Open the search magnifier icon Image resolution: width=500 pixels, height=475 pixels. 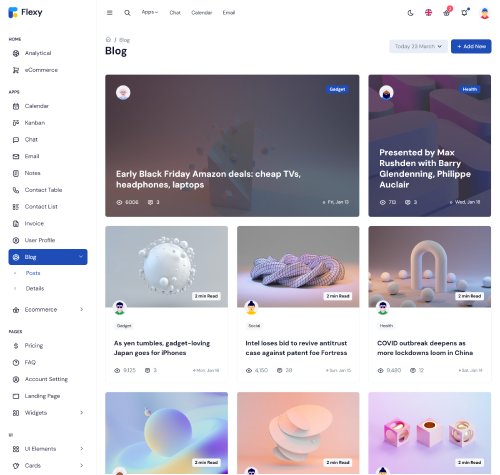click(x=127, y=13)
